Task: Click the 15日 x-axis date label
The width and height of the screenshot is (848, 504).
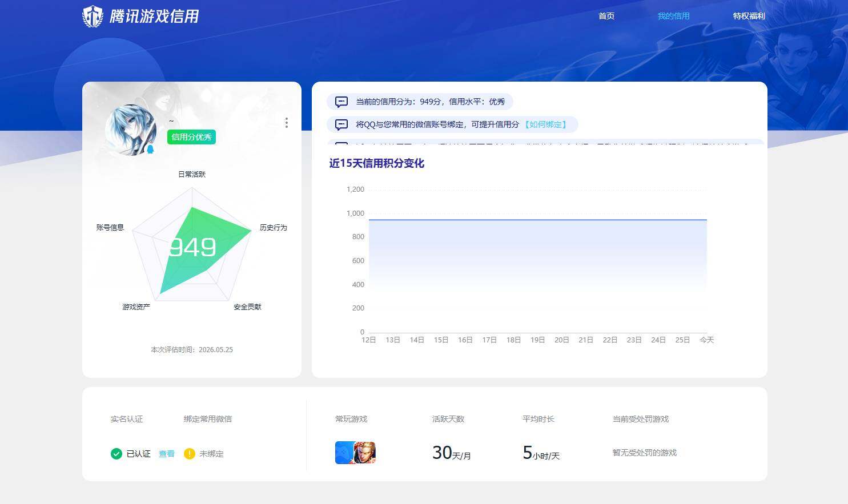Action: (441, 340)
